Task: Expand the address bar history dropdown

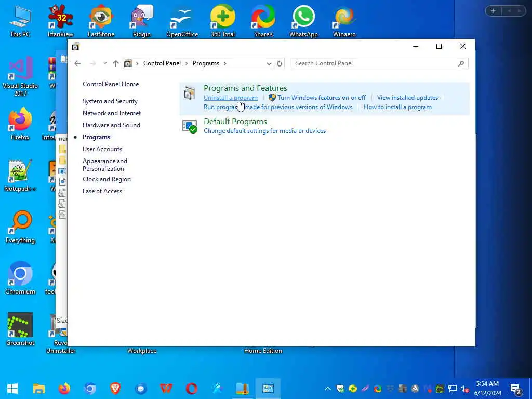Action: [269, 63]
